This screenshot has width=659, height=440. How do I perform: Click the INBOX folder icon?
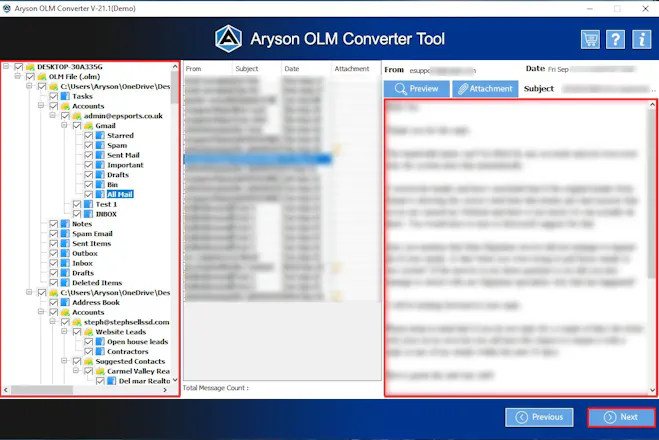[88, 214]
